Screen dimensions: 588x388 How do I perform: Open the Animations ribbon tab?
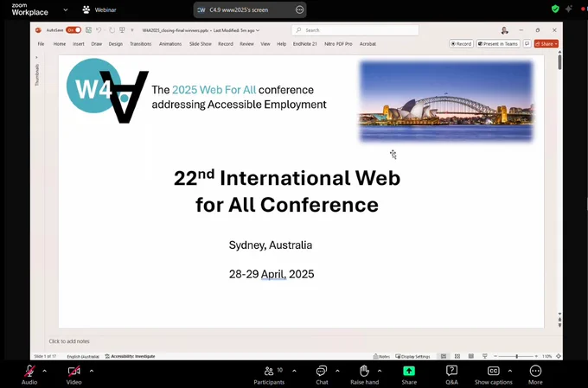click(x=170, y=44)
